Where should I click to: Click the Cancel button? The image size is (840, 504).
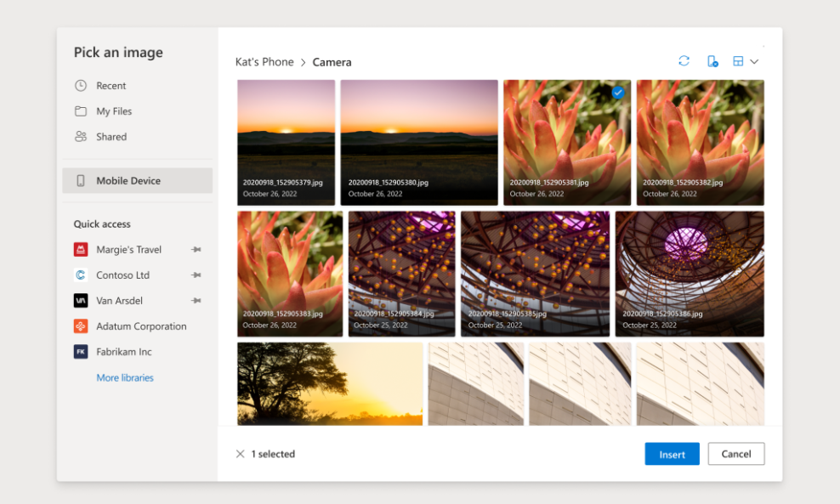736,454
